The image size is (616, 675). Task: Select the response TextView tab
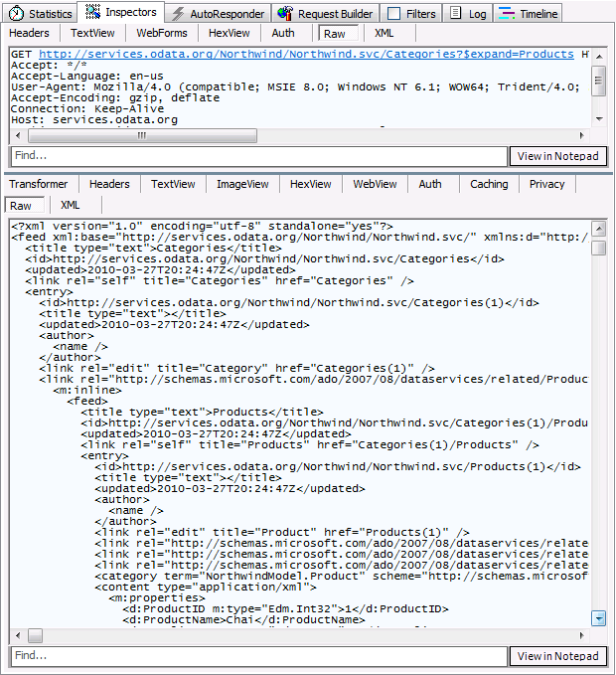click(173, 184)
